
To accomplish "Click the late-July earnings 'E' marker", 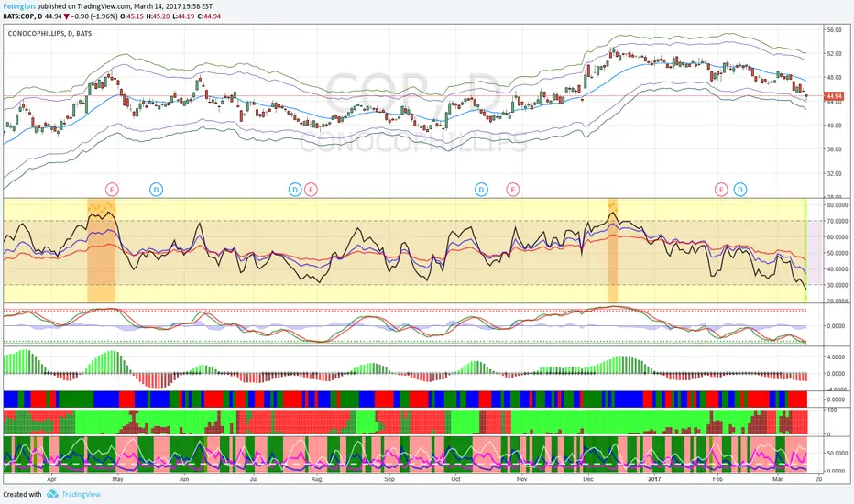I will 311,190.
